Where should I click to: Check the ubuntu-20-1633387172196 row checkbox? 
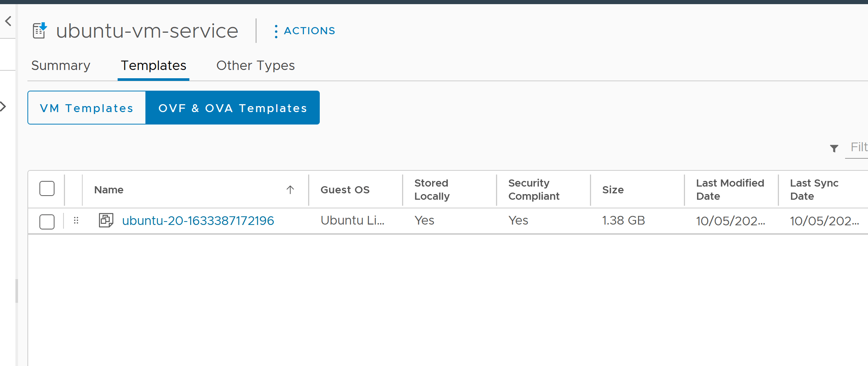click(x=47, y=222)
